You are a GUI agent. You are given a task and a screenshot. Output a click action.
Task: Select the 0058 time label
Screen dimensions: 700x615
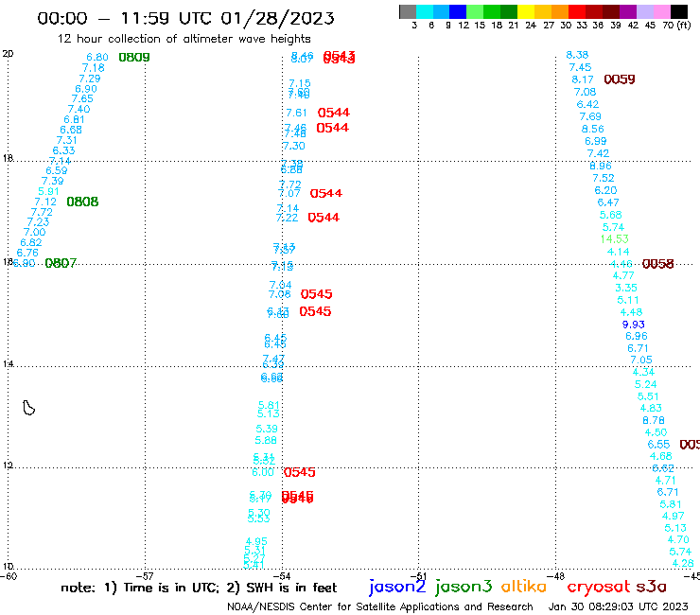pos(657,264)
